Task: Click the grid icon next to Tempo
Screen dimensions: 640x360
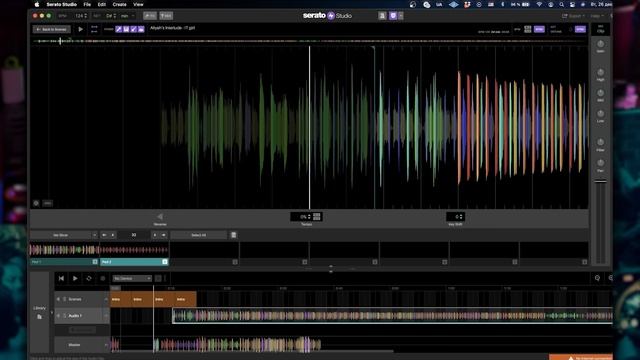Action: point(317,216)
